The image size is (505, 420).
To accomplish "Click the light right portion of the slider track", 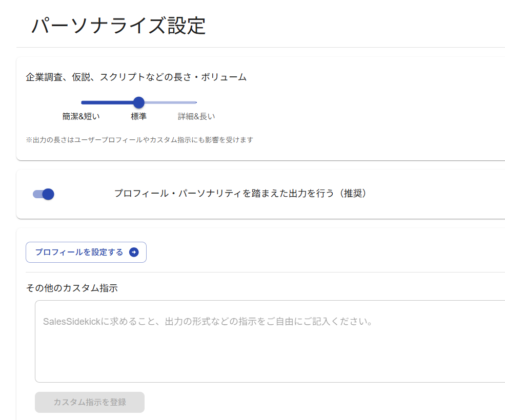I will [x=169, y=102].
